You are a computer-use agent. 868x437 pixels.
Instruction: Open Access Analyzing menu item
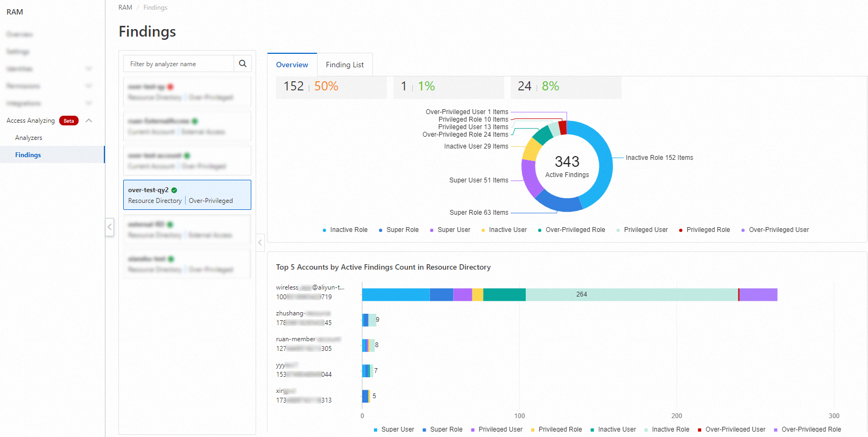coord(31,121)
